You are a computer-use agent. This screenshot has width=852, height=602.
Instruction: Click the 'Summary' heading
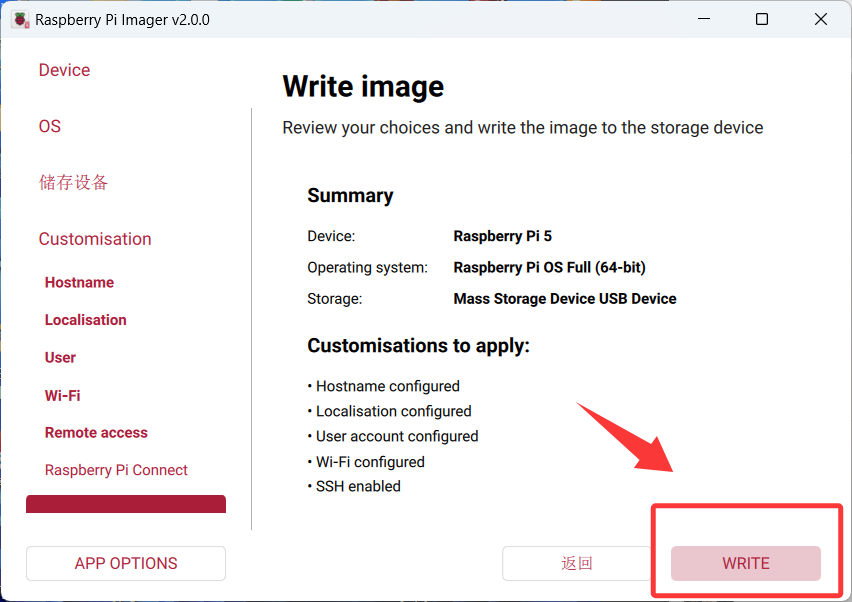[350, 196]
